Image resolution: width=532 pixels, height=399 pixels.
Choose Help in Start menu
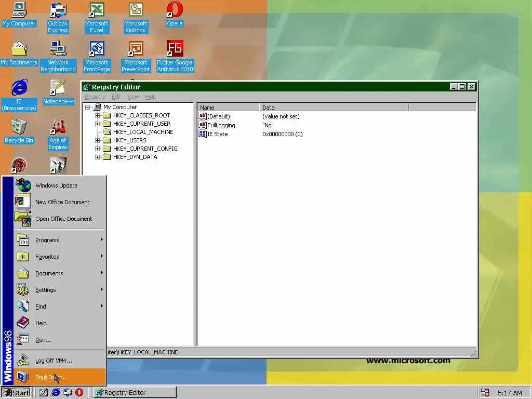tap(60, 323)
